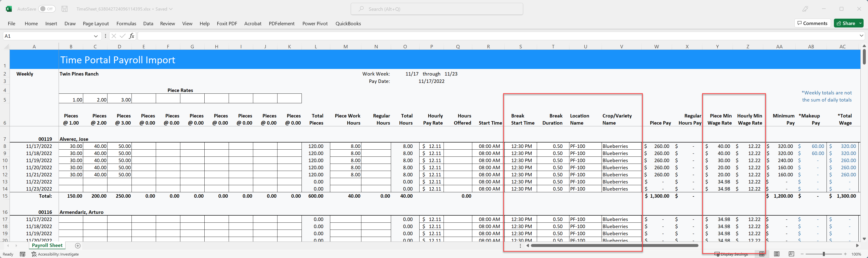
Task: Open Accessibility: Investigate checker
Action: pos(55,254)
